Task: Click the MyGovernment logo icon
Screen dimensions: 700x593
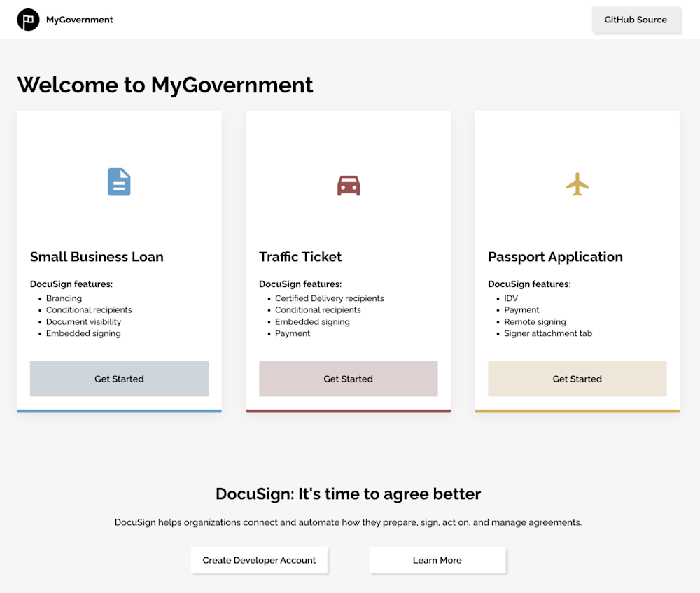Action: tap(28, 20)
